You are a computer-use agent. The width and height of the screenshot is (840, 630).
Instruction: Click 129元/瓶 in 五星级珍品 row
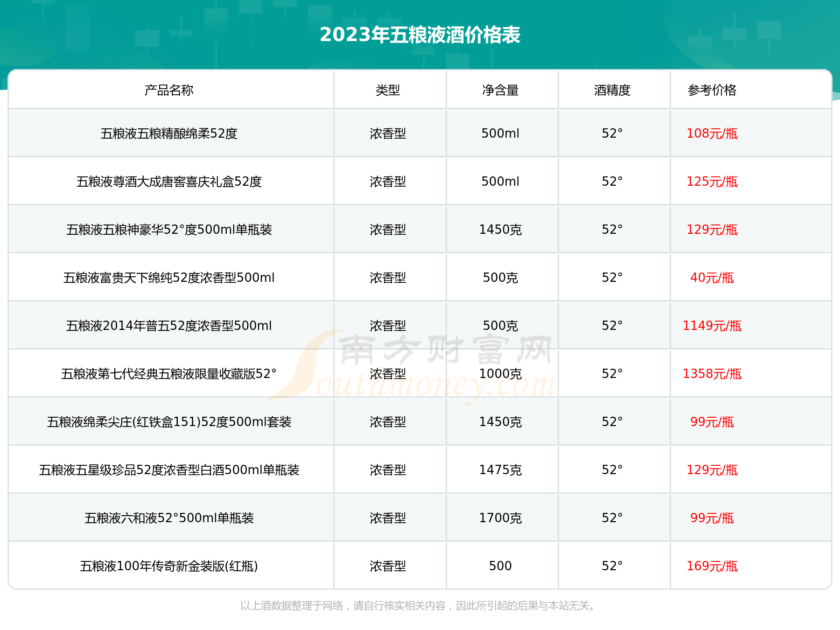pos(712,470)
